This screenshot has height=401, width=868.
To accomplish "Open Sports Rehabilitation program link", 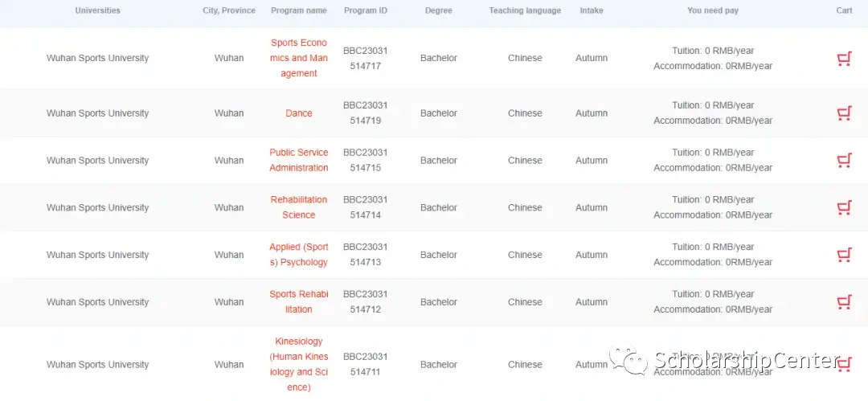I will (x=299, y=302).
